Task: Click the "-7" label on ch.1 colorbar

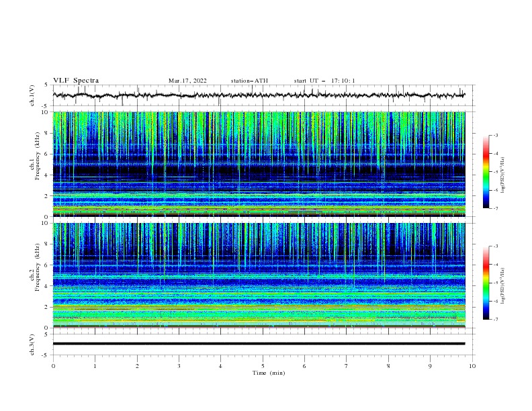Action: click(x=496, y=209)
